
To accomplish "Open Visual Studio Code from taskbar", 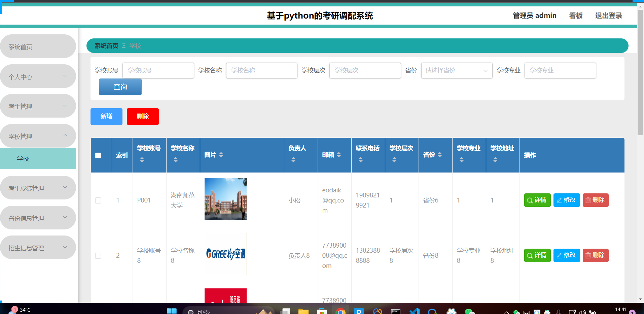I will tap(415, 311).
